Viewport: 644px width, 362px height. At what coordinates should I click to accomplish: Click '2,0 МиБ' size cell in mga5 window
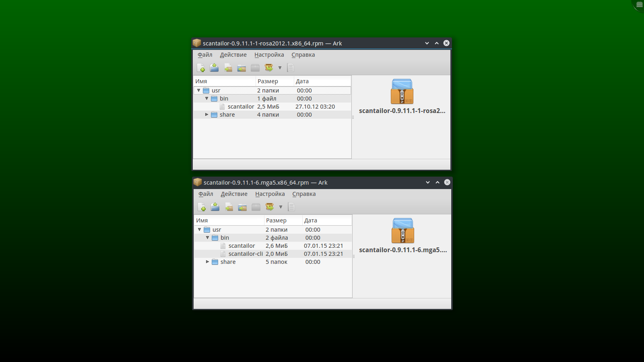click(277, 254)
